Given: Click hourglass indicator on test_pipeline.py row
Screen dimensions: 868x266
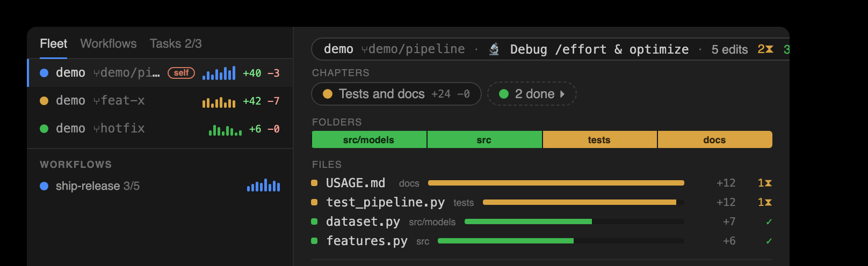Looking at the screenshot, I should click(x=765, y=202).
